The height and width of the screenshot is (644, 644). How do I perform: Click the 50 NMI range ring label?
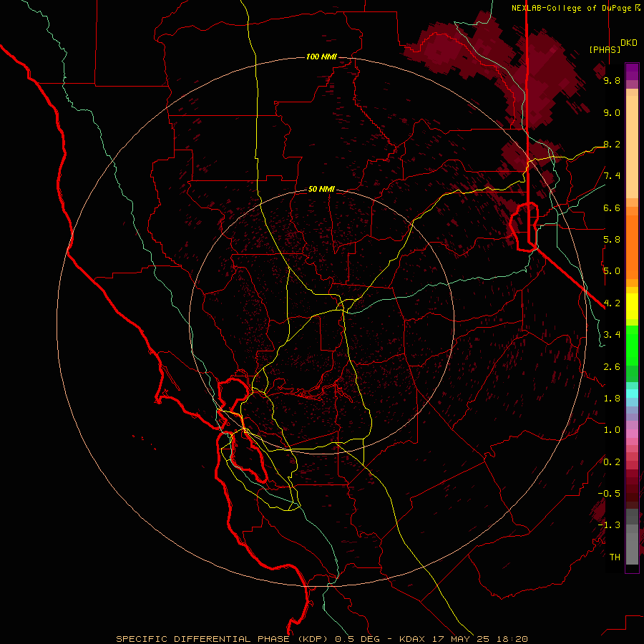pos(321,189)
